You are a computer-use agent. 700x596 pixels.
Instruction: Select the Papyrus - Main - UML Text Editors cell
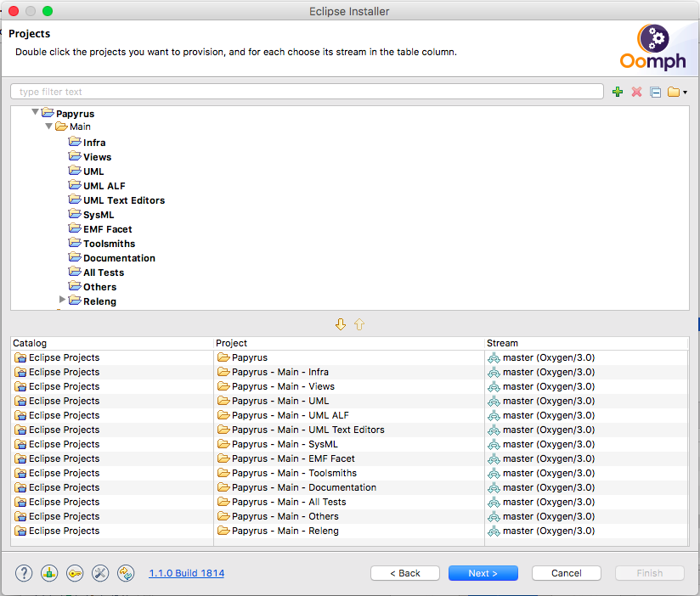pyautogui.click(x=349, y=430)
